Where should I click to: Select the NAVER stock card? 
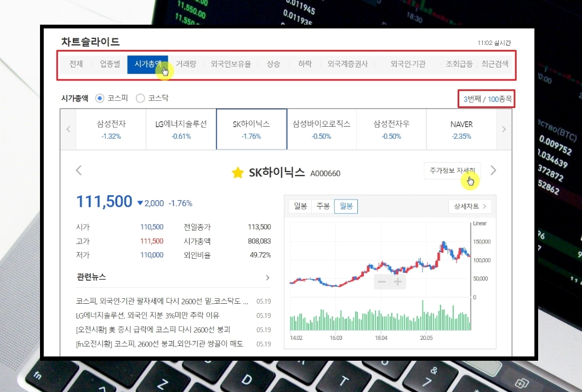tap(461, 129)
